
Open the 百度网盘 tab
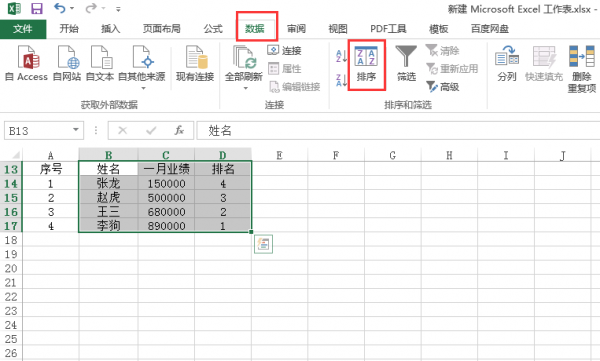click(x=490, y=29)
